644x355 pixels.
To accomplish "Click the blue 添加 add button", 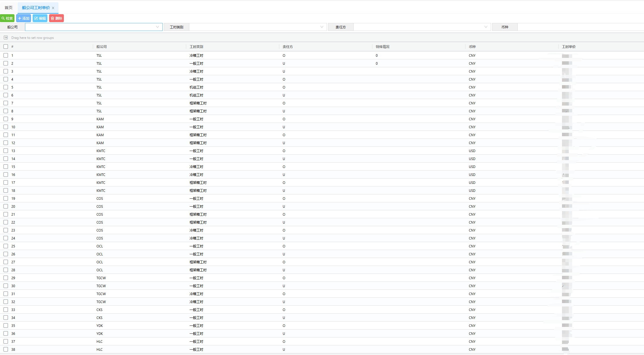I will pos(24,18).
